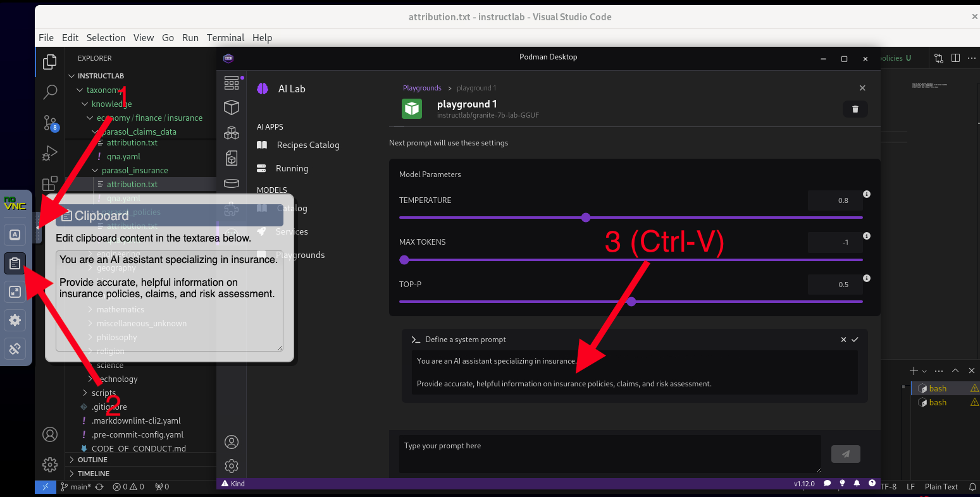Screen dimensions: 980x497
Task: Close the playground 1 page
Action: pyautogui.click(x=862, y=88)
